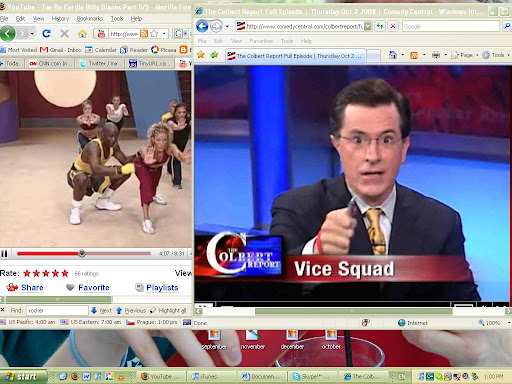Pause the Tae Bo YouTube video

pos(4,254)
